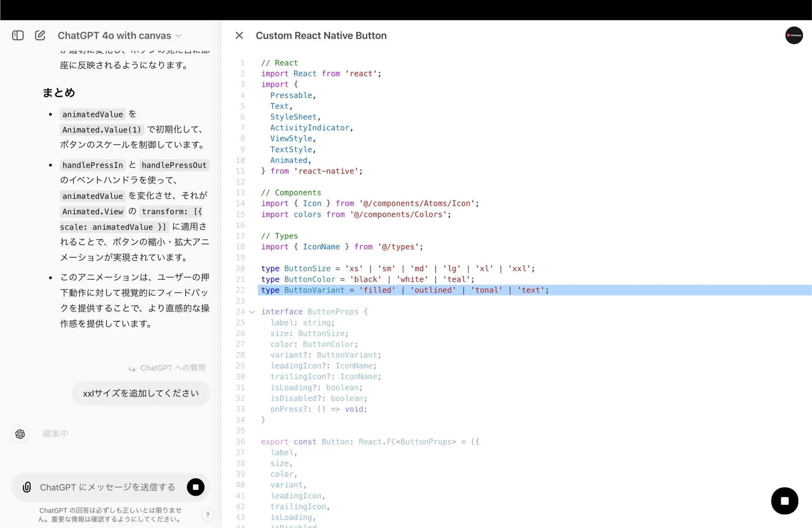Click the animatedValue code chip
The height and width of the screenshot is (528, 812).
(x=92, y=114)
